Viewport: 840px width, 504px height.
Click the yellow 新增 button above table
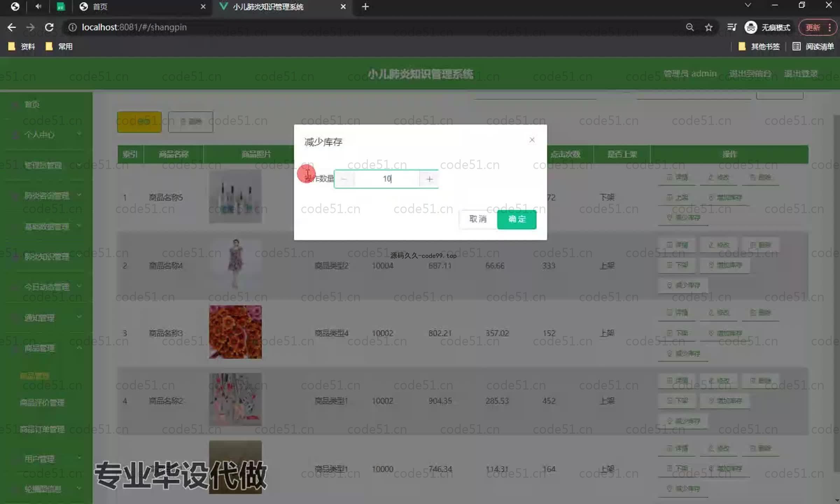point(139,122)
